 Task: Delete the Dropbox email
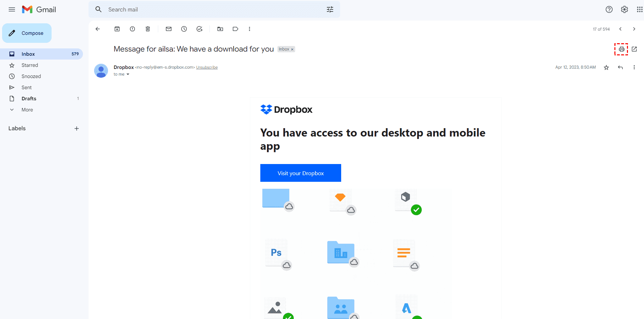tap(148, 29)
